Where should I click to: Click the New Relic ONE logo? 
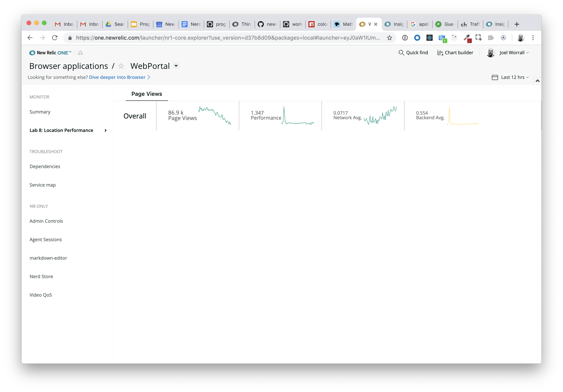pyautogui.click(x=50, y=53)
